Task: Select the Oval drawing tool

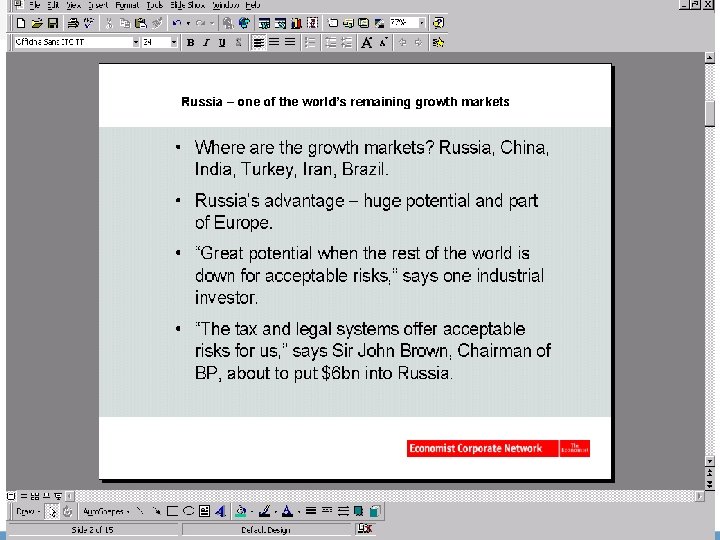Action: [x=187, y=511]
